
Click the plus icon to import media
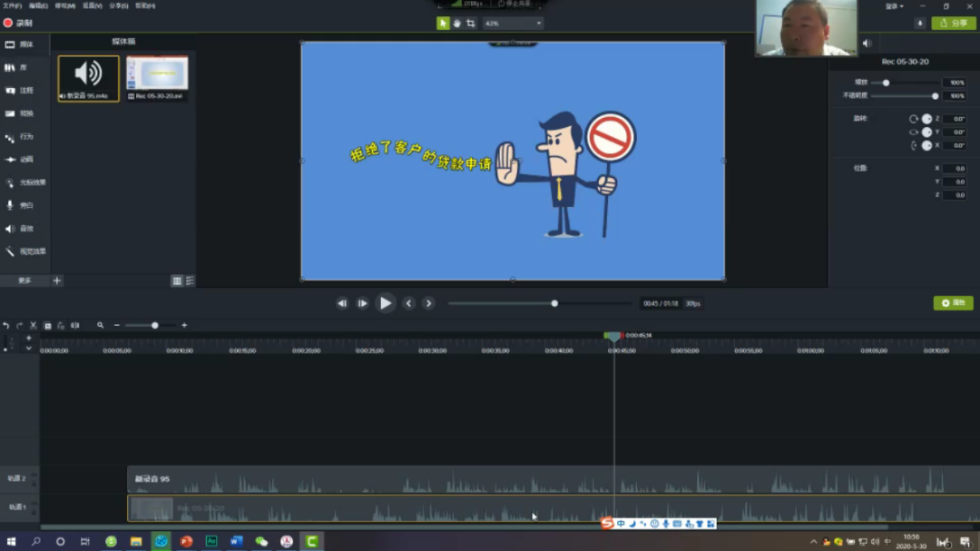pyautogui.click(x=57, y=280)
